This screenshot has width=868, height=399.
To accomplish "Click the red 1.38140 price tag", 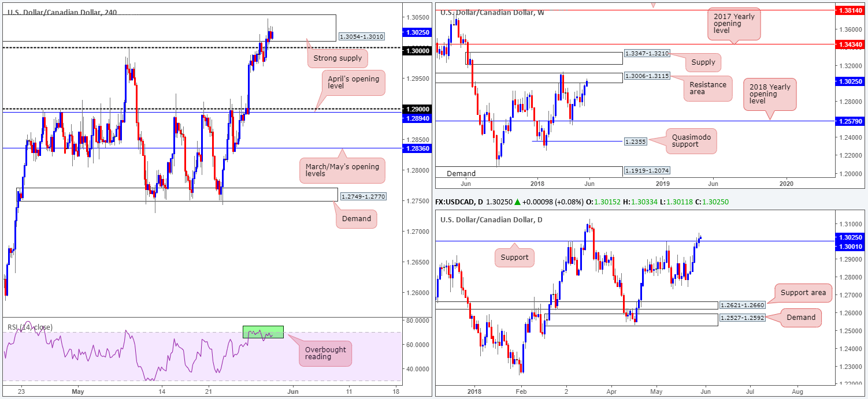I will [851, 10].
